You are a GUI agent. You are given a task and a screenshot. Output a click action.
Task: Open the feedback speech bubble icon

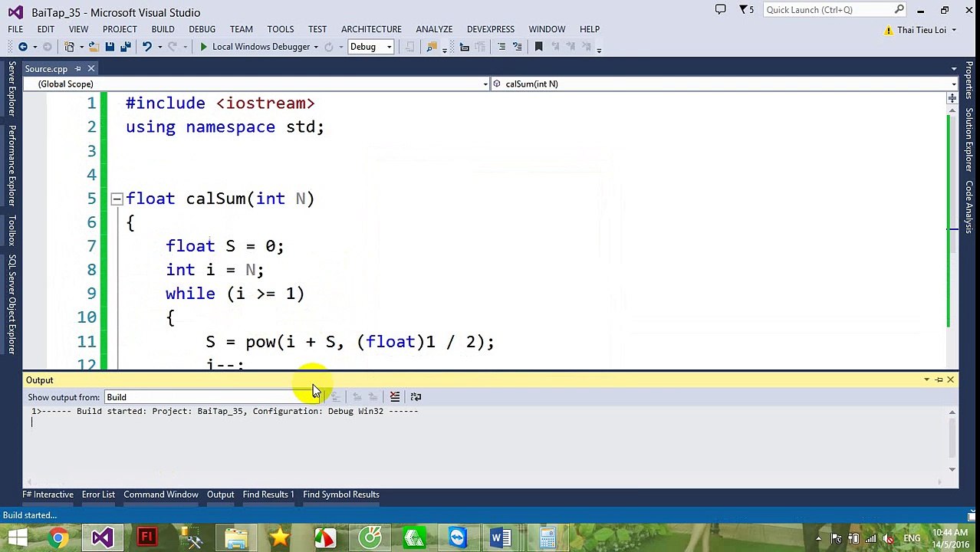point(720,10)
